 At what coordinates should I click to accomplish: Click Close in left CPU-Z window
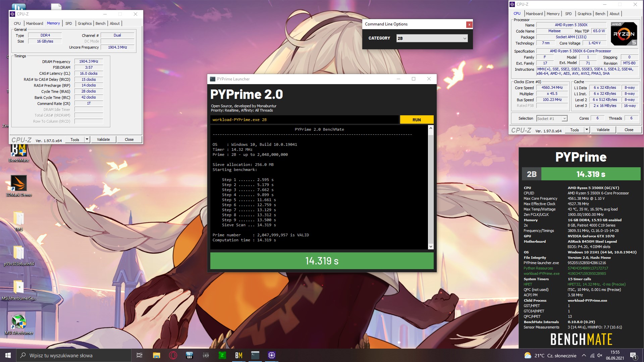pos(129,139)
